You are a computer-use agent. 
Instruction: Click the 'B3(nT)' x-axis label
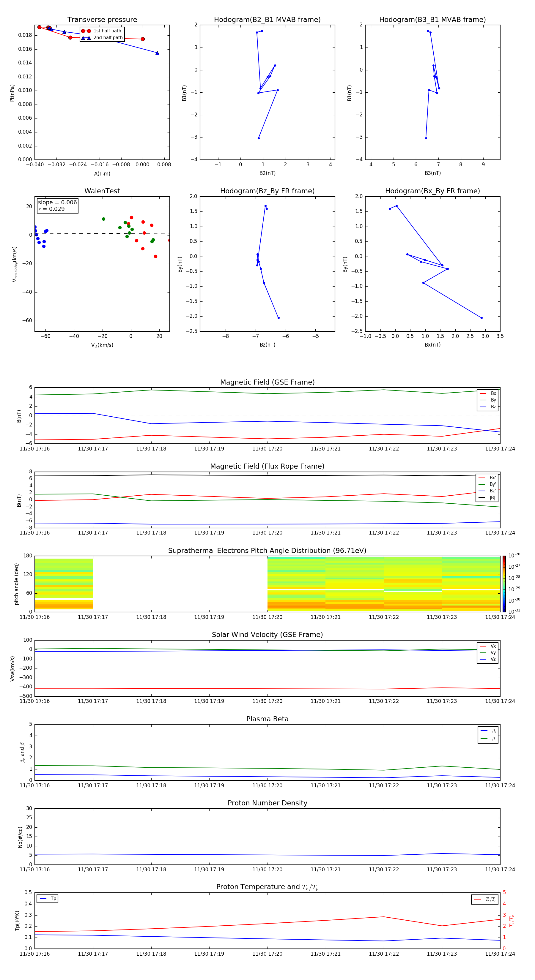[x=432, y=173]
